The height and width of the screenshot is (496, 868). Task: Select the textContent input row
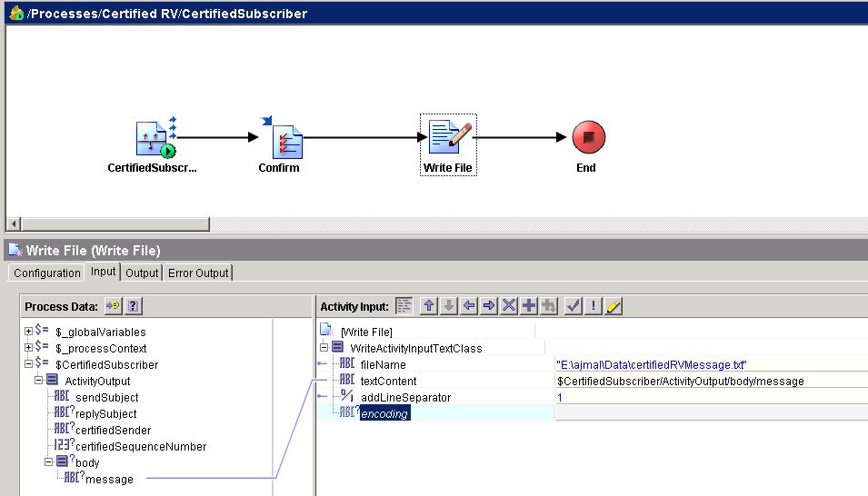(388, 381)
